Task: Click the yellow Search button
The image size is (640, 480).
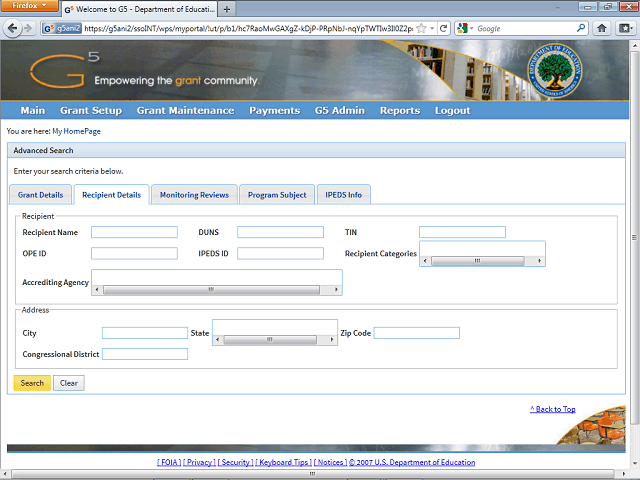Action: (32, 383)
